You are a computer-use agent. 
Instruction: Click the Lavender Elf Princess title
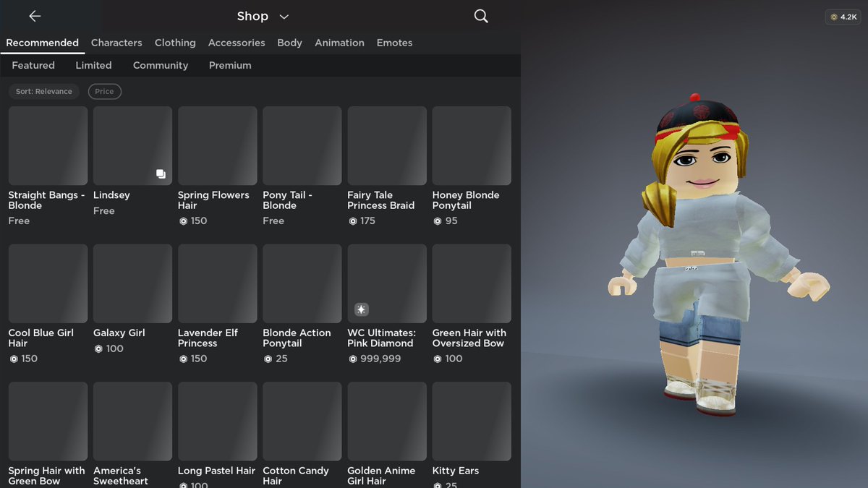point(208,338)
